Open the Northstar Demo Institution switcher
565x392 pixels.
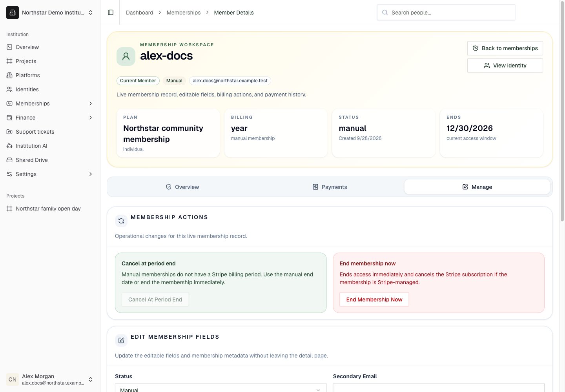coord(50,13)
